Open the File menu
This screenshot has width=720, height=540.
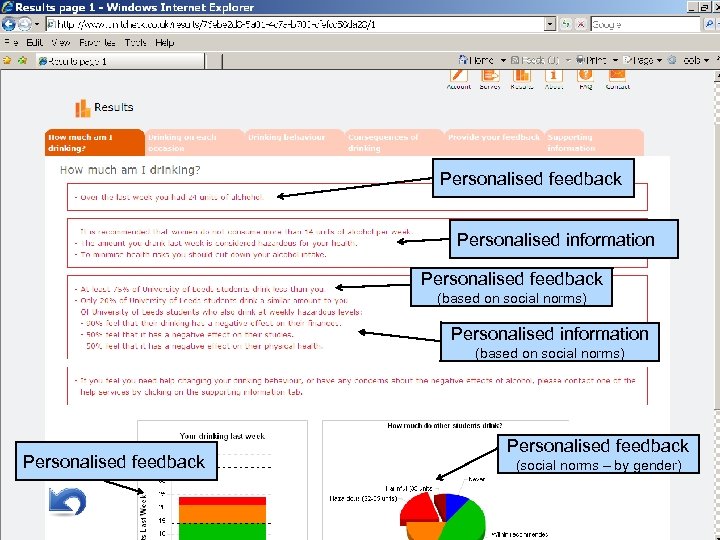11,43
